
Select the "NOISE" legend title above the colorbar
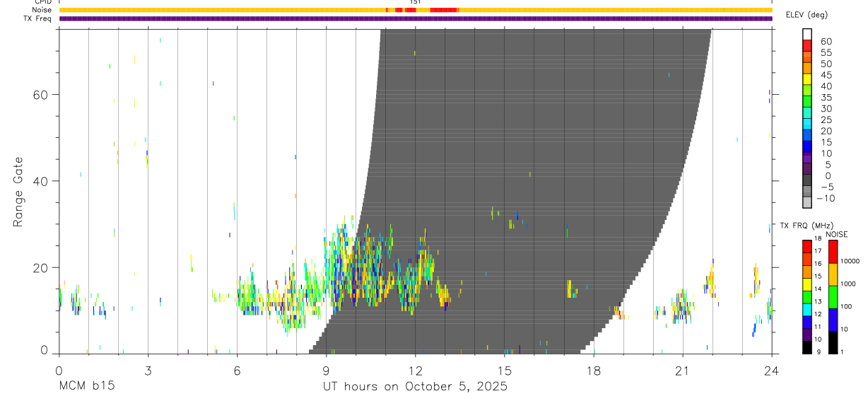[836, 234]
